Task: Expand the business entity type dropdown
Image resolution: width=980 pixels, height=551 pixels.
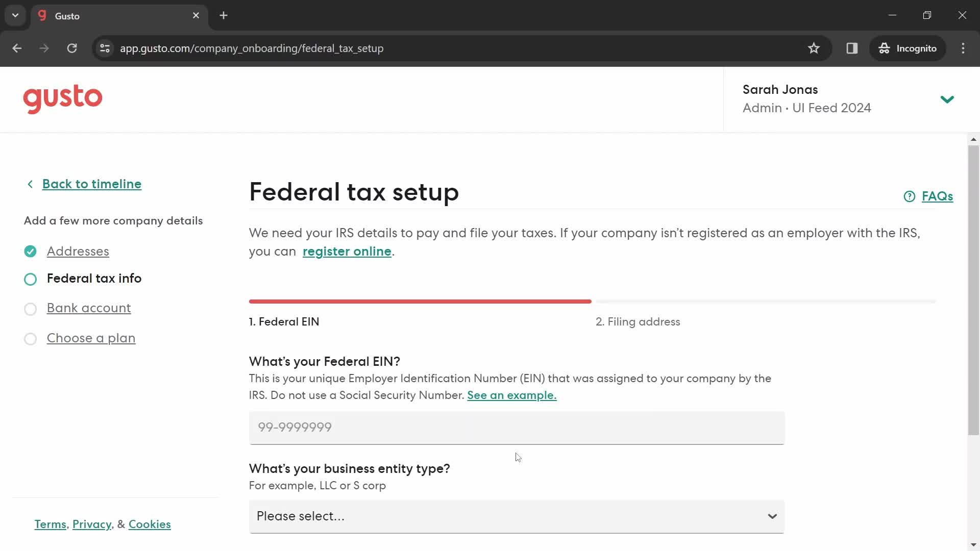Action: 516,516
